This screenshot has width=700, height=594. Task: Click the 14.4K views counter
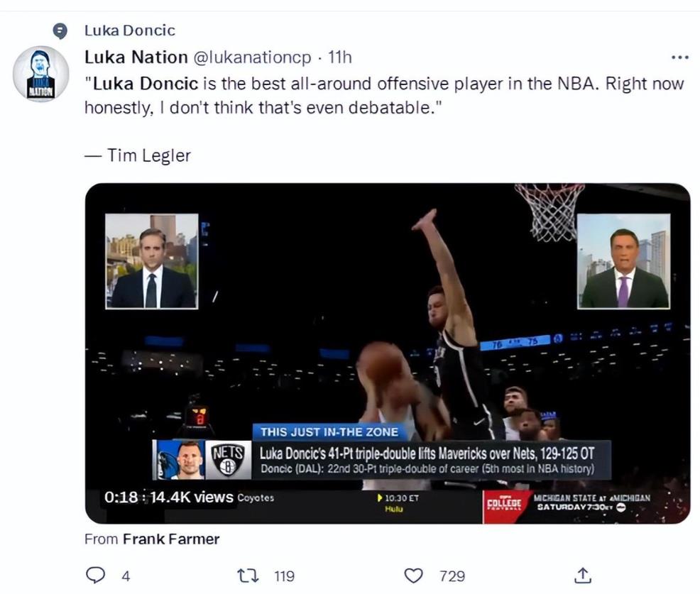click(x=190, y=497)
